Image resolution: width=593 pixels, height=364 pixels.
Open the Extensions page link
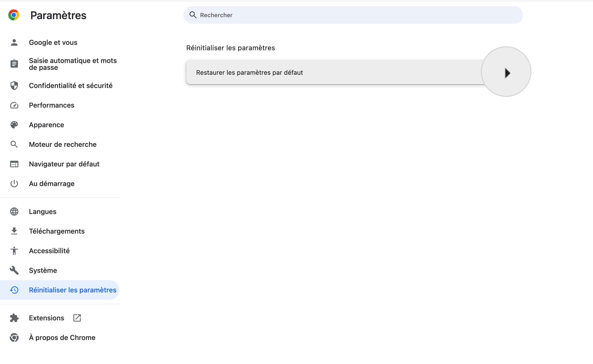click(46, 318)
